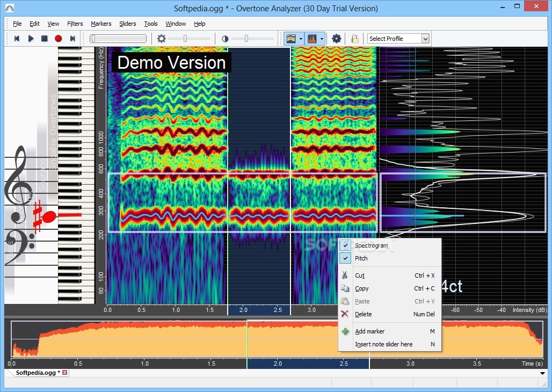The height and width of the screenshot is (392, 552).
Task: Click the 1.0 mark on the spectrogram time axis
Action: (x=176, y=310)
